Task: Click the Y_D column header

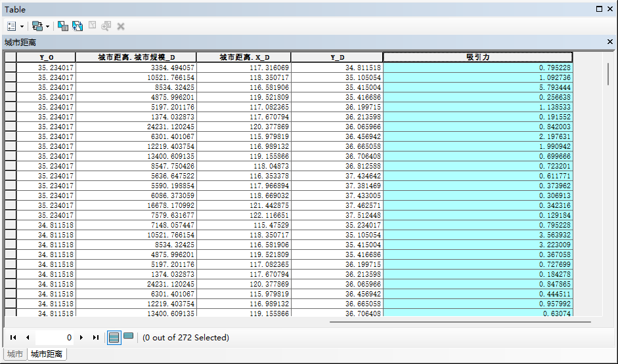Action: coord(337,57)
